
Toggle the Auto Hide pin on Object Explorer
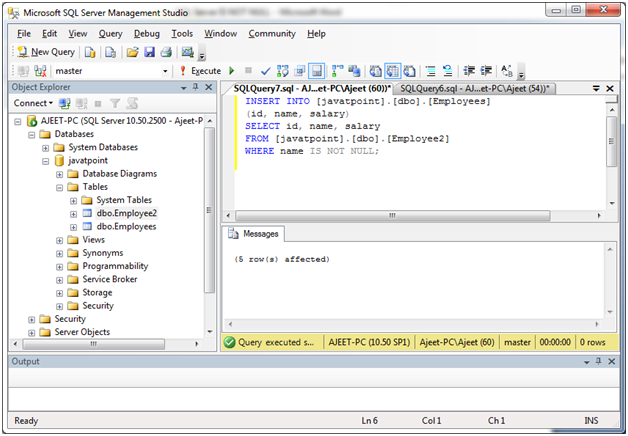(x=196, y=87)
